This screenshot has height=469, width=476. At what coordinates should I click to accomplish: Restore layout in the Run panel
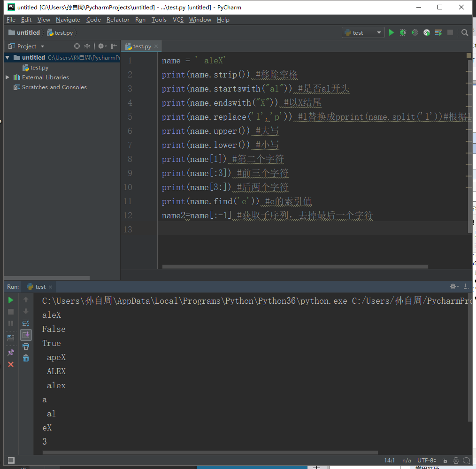[x=11, y=338]
